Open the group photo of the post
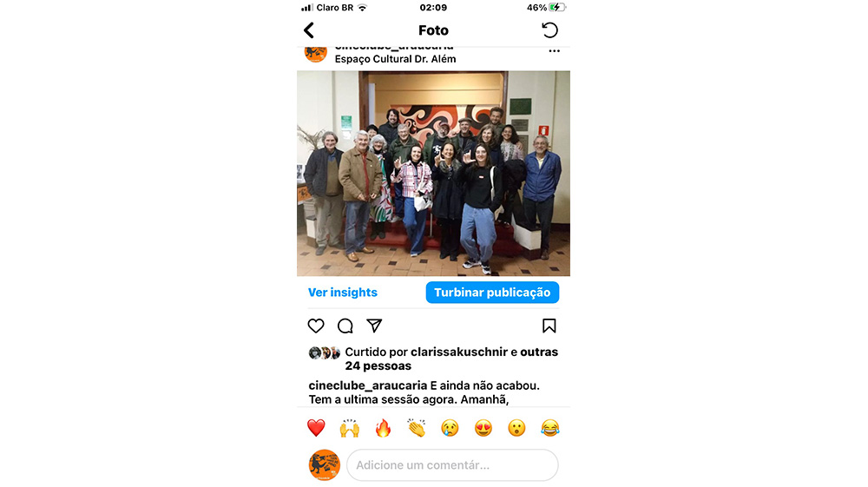Viewport: 868px width, 487px height. [433, 174]
